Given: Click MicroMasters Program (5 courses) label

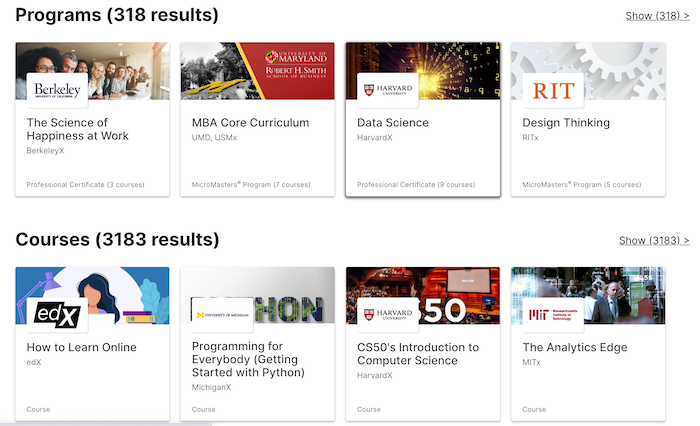Looking at the screenshot, I should [x=582, y=184].
